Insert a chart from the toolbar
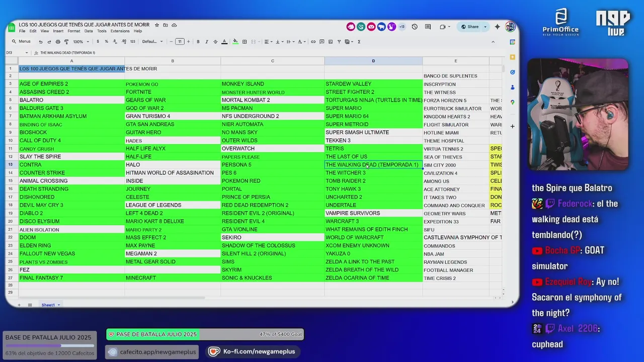 330,42
